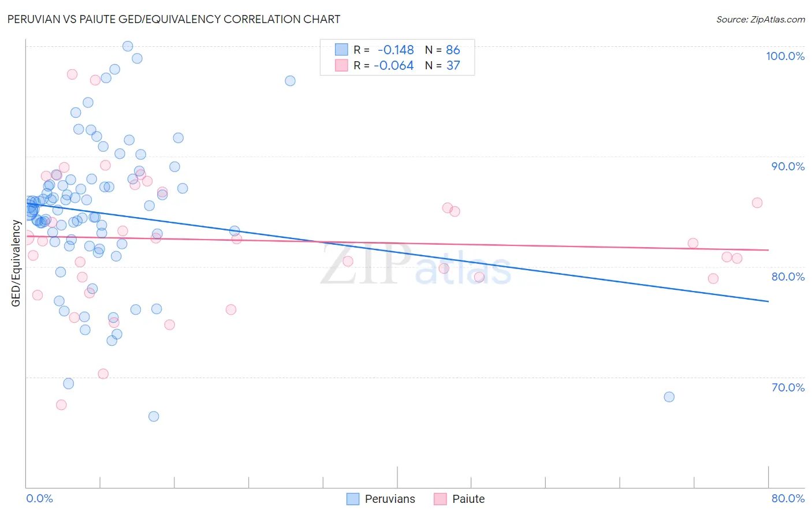Click the N = 37 sample count
This screenshot has height=515, width=812.
pos(442,65)
